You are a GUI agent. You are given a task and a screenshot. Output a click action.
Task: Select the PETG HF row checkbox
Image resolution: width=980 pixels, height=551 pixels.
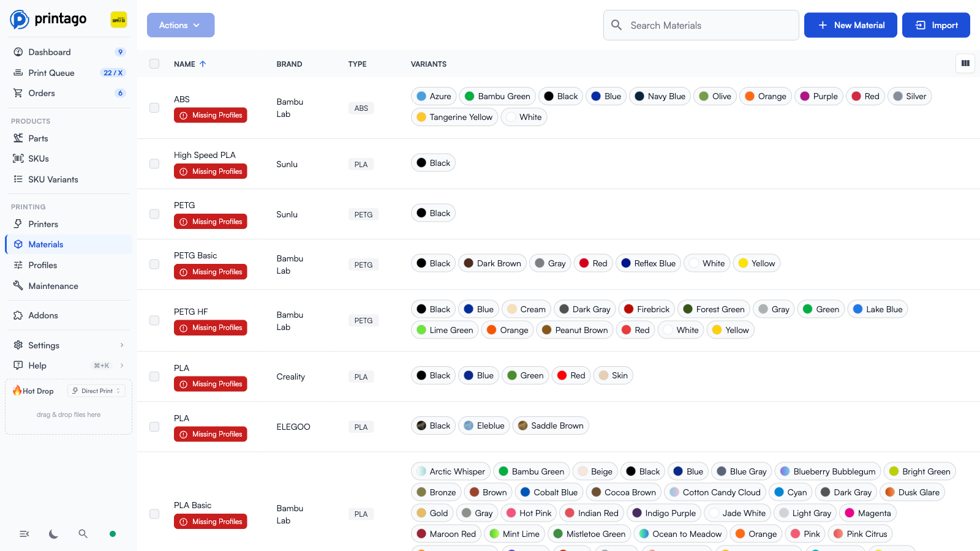[154, 321]
